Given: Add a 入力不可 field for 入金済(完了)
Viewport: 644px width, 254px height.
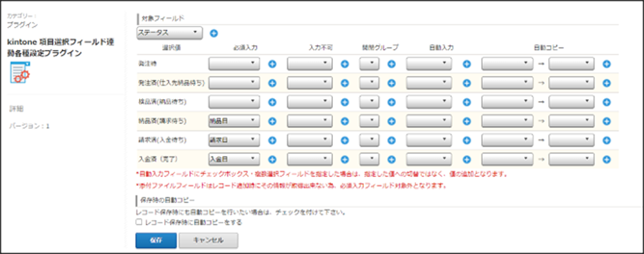Looking at the screenshot, I should point(345,159).
